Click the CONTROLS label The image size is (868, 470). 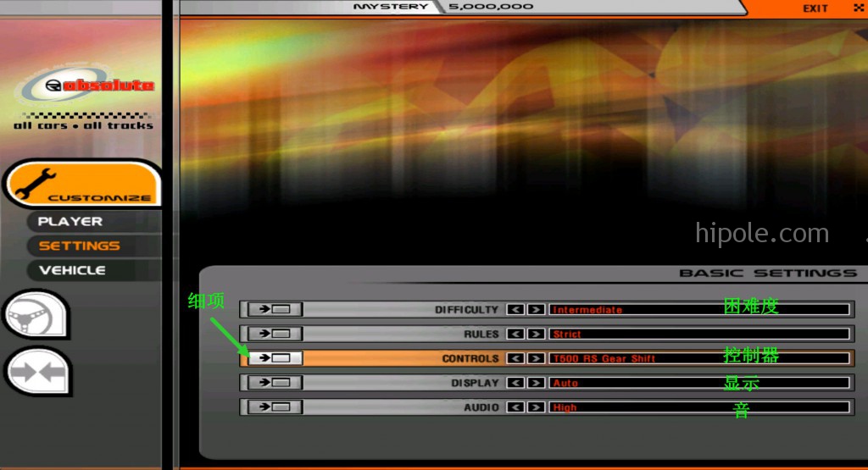(470, 358)
